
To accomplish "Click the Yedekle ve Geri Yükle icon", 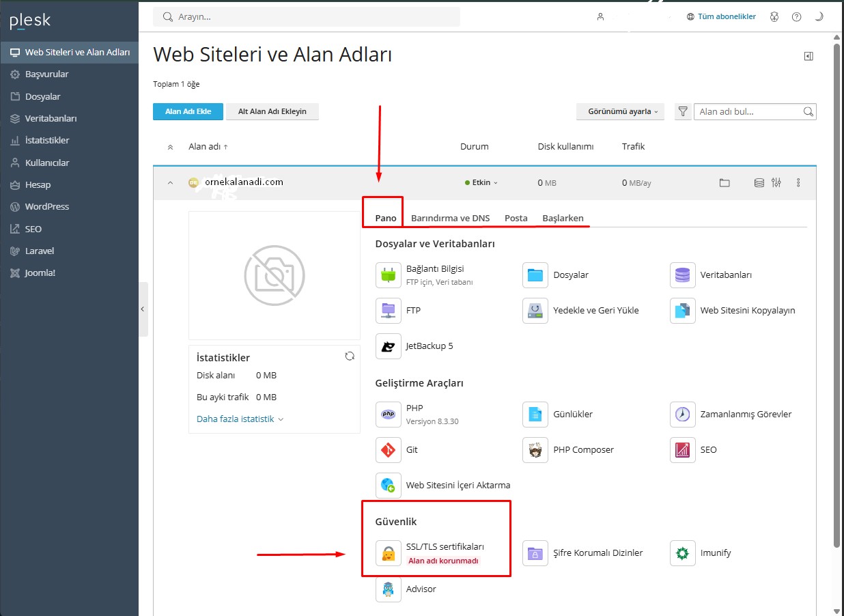I will coord(535,311).
